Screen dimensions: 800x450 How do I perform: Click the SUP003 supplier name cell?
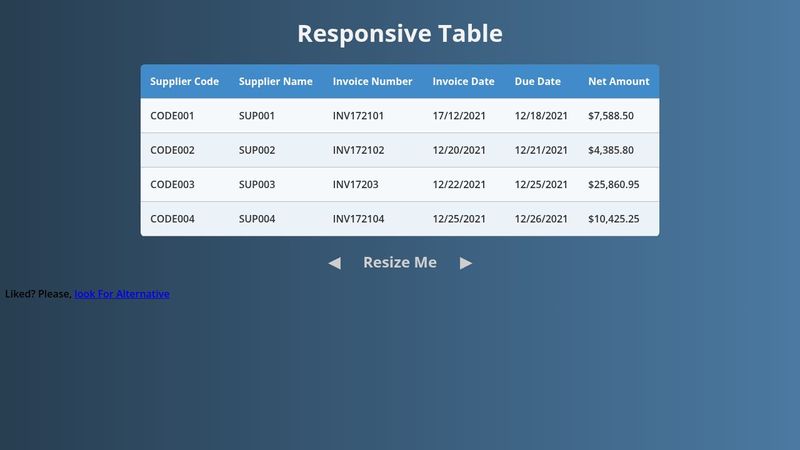(257, 184)
